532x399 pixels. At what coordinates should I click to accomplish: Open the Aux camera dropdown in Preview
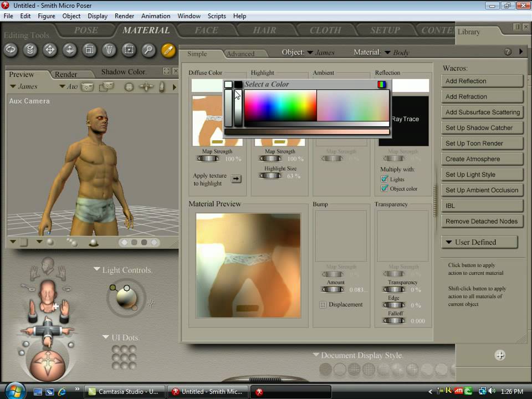tap(62, 86)
